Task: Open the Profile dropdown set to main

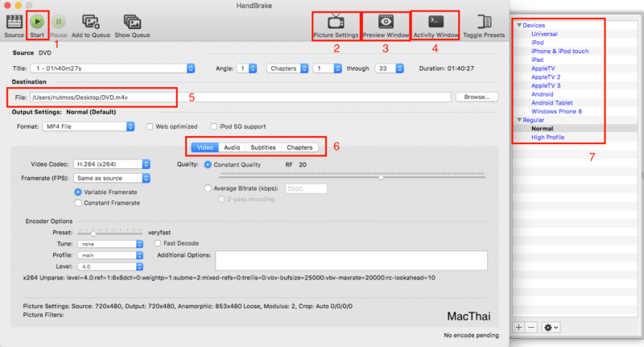Action: coord(110,255)
